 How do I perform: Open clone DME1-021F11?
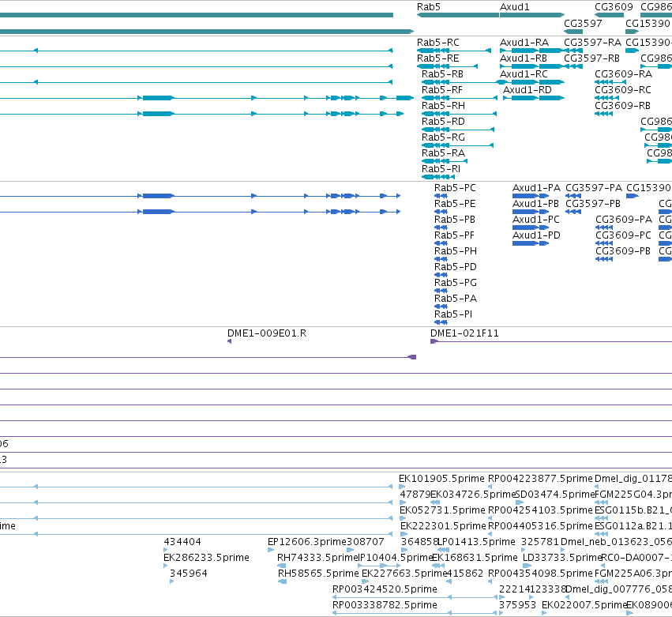[x=464, y=333]
